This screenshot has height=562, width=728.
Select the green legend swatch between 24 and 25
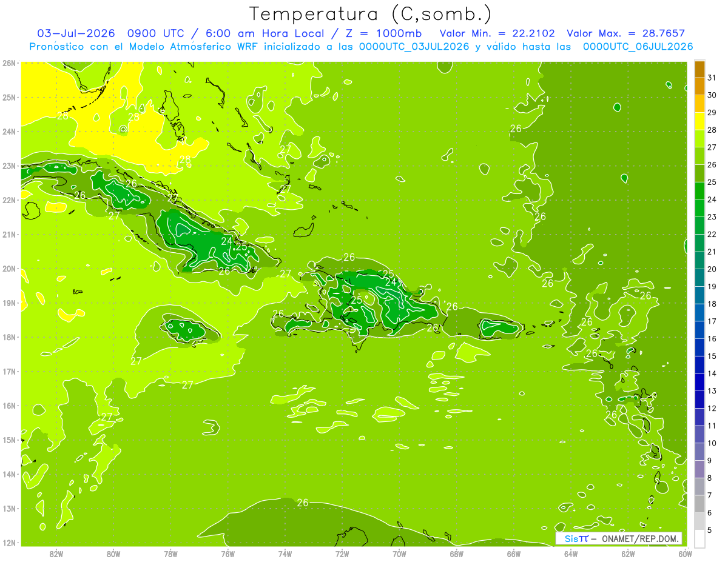tap(699, 191)
